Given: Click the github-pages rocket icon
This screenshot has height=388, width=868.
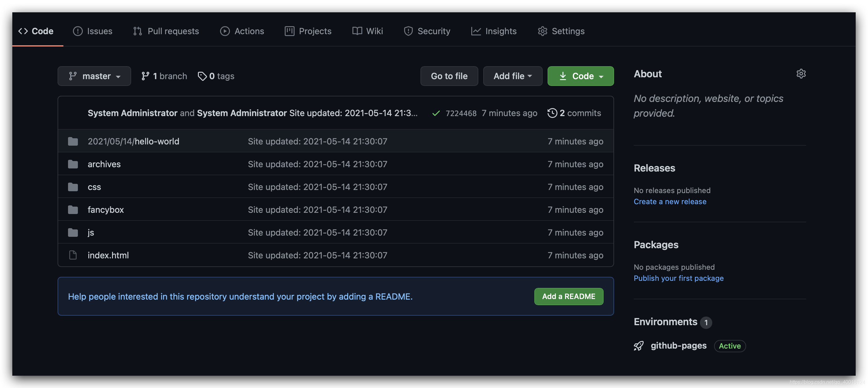Looking at the screenshot, I should coord(638,346).
